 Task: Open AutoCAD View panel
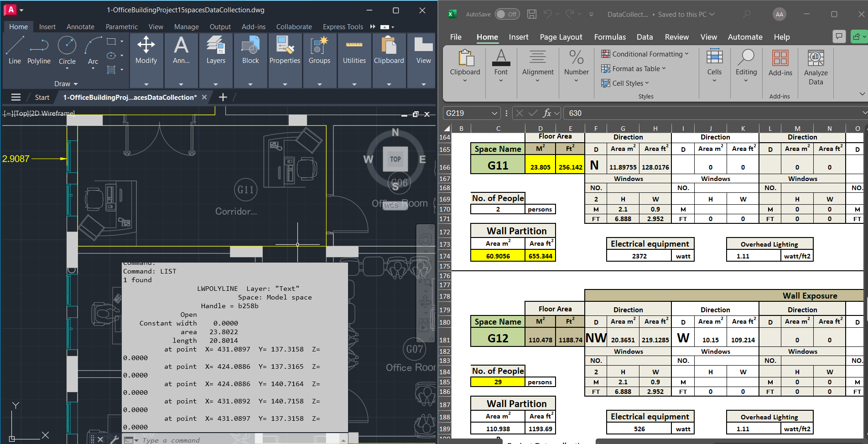pyautogui.click(x=423, y=61)
